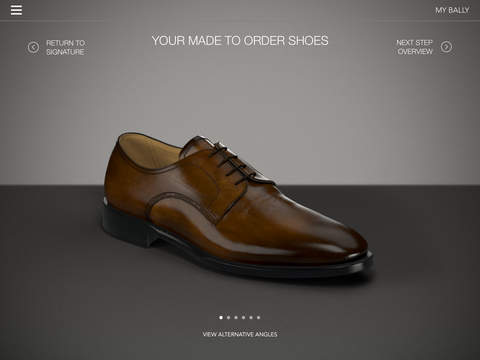Select the third page indicator dot
480x360 pixels.
tap(236, 317)
